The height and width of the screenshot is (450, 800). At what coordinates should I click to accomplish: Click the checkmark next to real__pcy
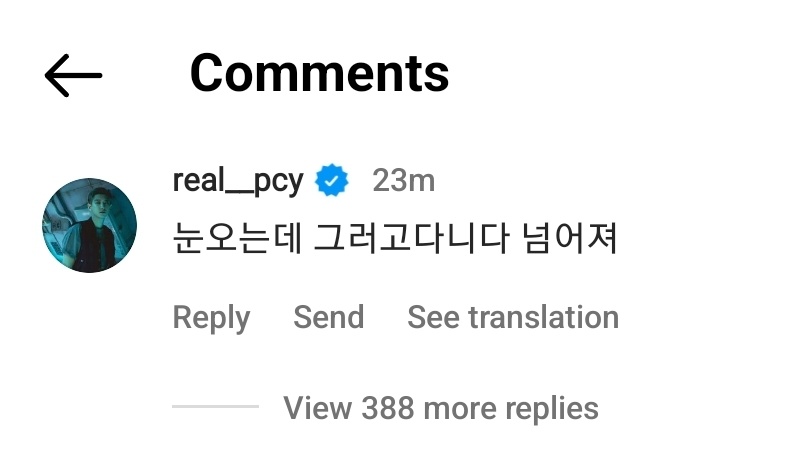point(332,180)
